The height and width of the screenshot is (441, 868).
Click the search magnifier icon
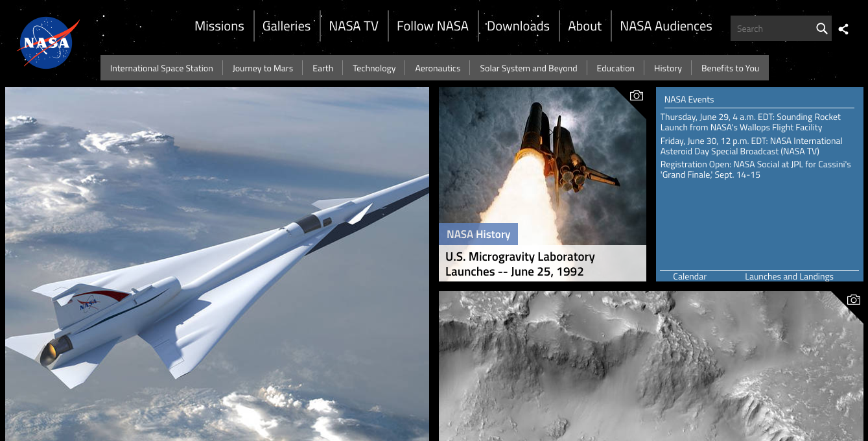pos(821,29)
